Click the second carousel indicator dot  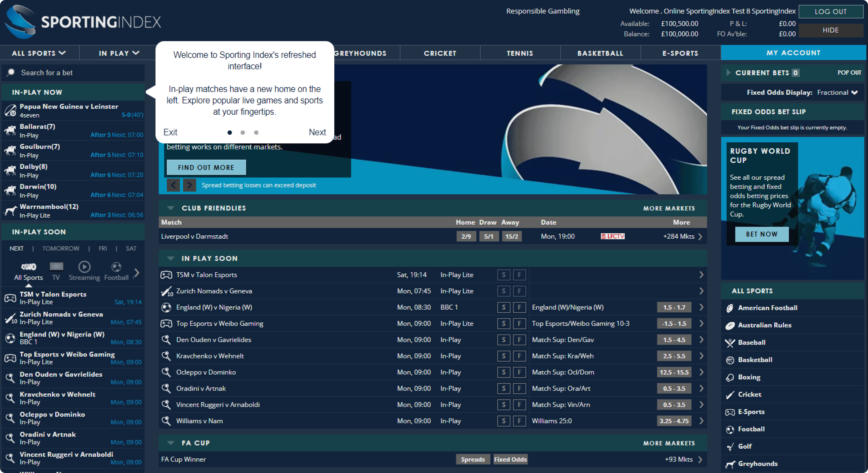(x=243, y=133)
